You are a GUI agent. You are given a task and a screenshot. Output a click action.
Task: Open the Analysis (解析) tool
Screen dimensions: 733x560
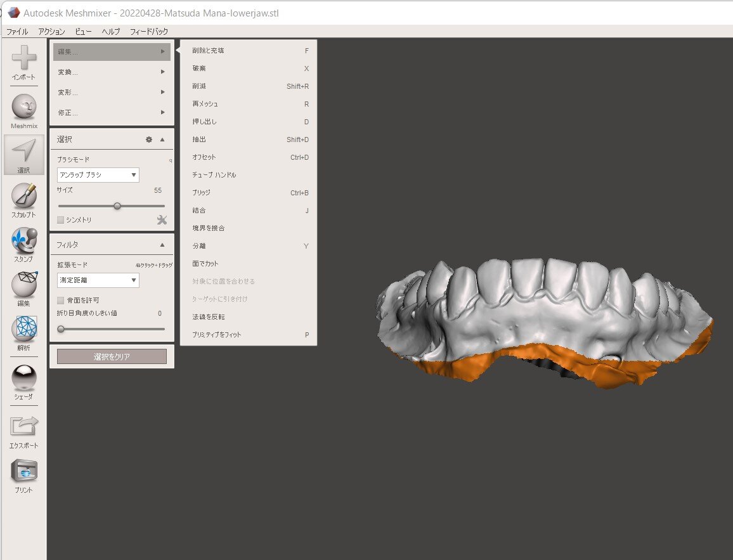[24, 329]
